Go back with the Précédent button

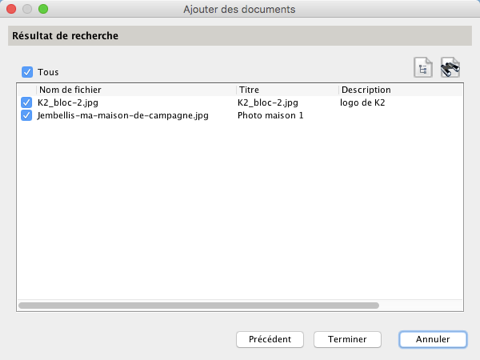tap(270, 339)
